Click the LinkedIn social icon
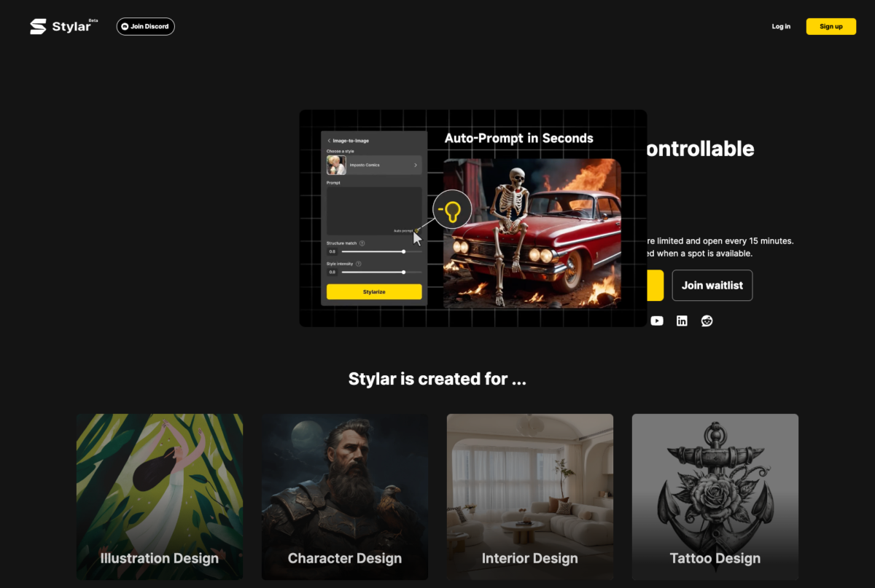Screen dimensions: 875x588 [x=682, y=321]
